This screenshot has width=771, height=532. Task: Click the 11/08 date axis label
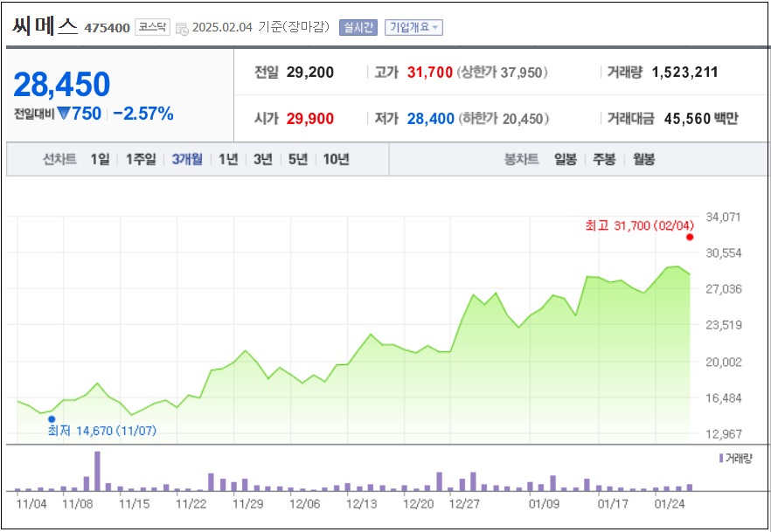pyautogui.click(x=77, y=503)
